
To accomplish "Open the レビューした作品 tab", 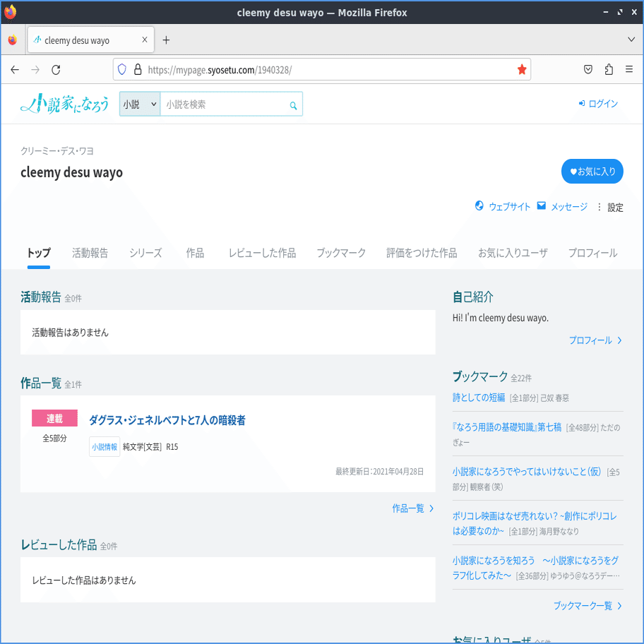I will tap(262, 253).
